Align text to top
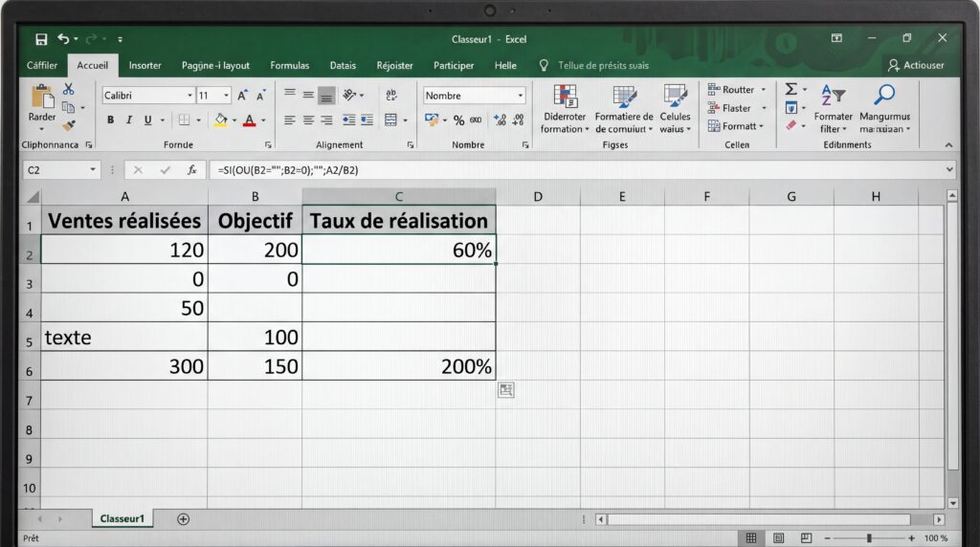 click(290, 94)
